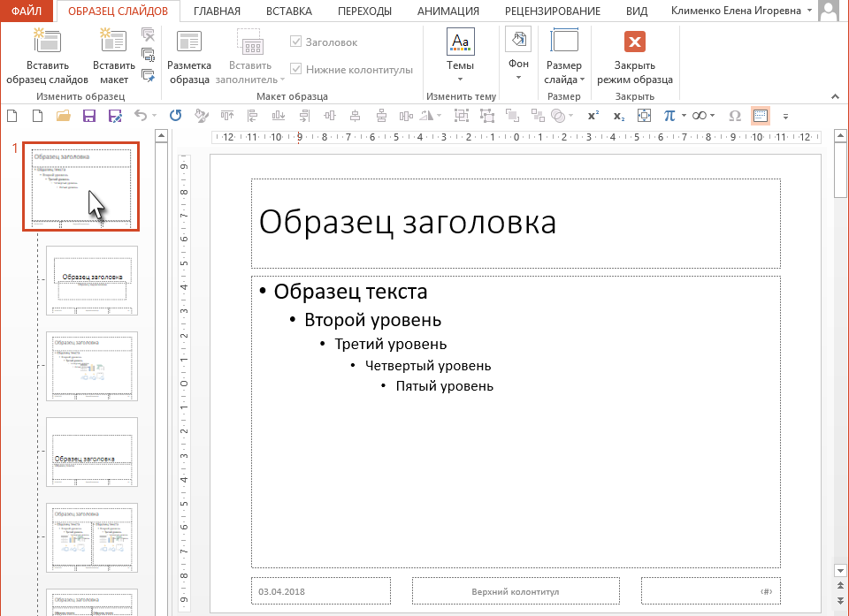Switch to the ГЛАВНАЯ tab

click(217, 11)
